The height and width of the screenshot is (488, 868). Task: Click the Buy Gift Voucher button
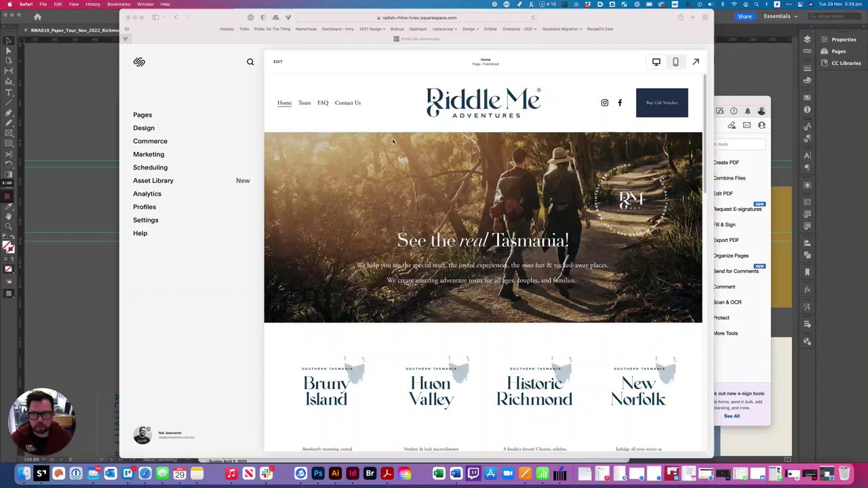pos(662,103)
